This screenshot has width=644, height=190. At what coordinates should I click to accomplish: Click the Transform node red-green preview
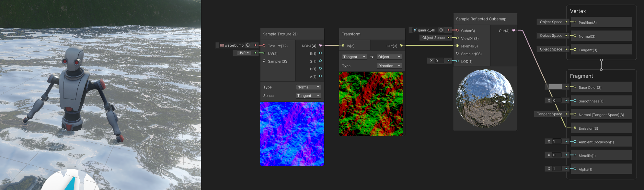[371, 104]
